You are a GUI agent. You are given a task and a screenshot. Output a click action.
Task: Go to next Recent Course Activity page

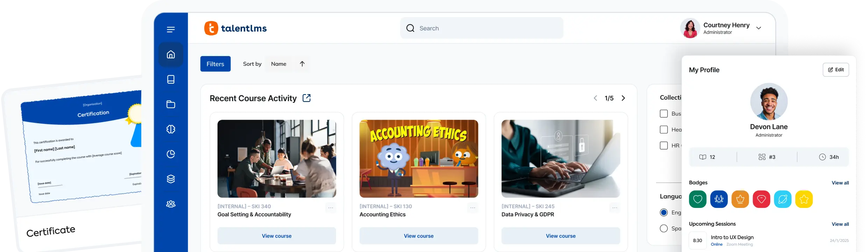623,98
